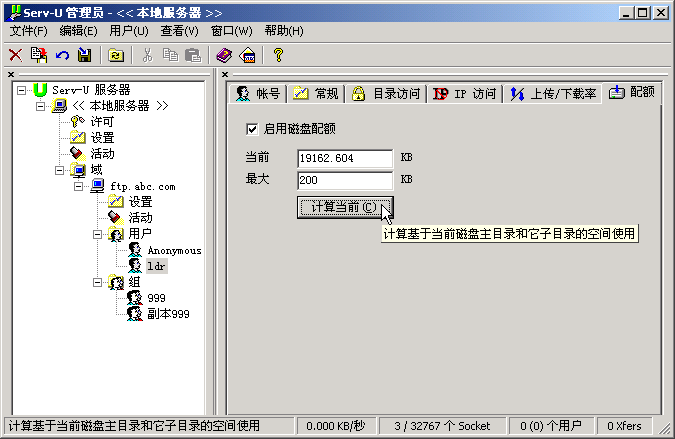Click the 最大 quota input field
This screenshot has height=439, width=675.
345,180
